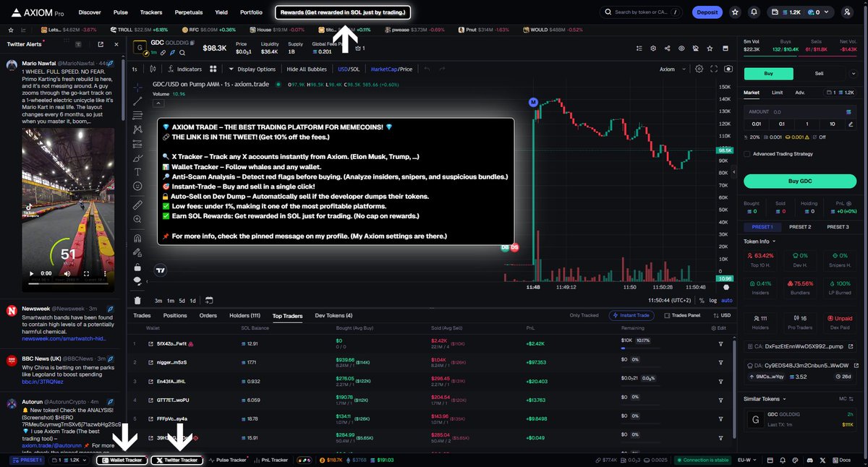Switch chart currency USD/SOL toggle

click(349, 69)
